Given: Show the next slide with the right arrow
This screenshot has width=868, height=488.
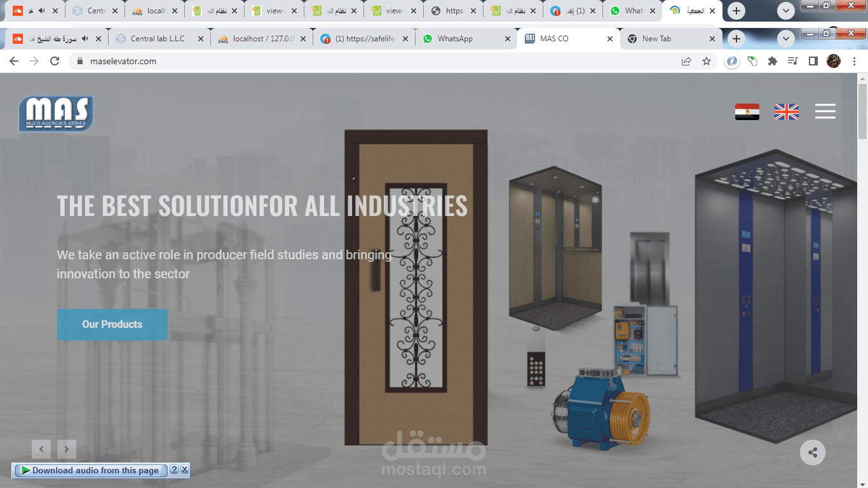Looking at the screenshot, I should pyautogui.click(x=67, y=449).
